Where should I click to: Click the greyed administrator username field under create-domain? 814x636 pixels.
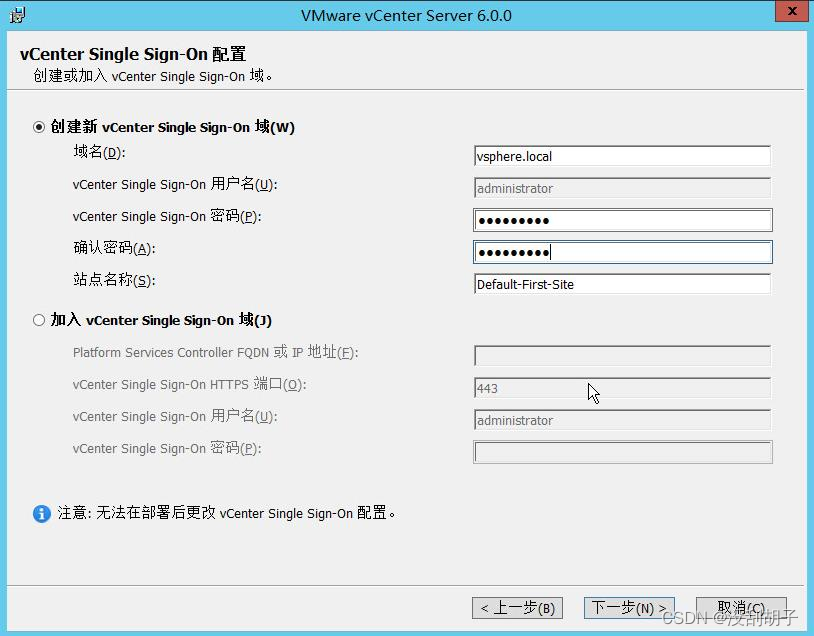622,188
